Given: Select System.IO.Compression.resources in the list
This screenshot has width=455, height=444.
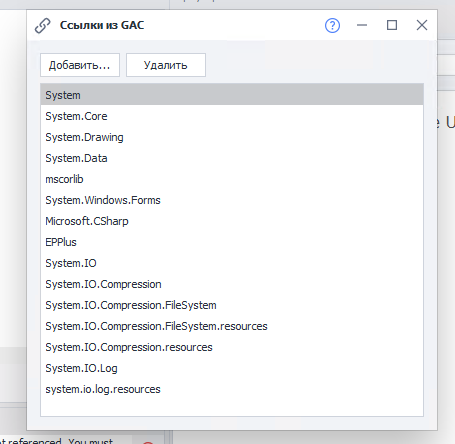Looking at the screenshot, I should [232, 347].
